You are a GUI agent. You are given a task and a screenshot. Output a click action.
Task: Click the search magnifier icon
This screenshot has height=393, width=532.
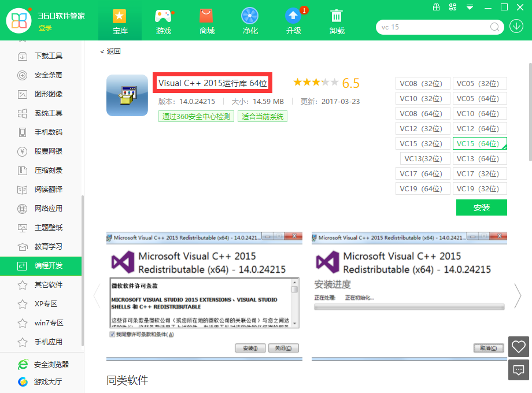[495, 27]
